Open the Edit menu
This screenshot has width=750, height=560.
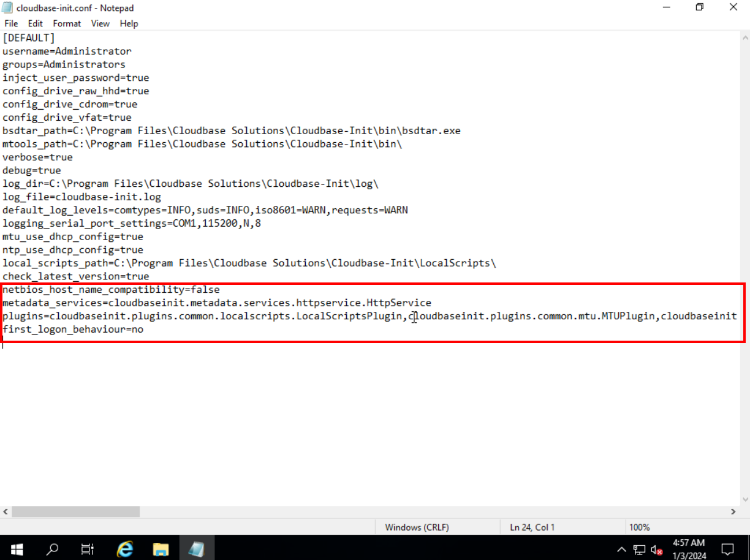coord(36,23)
